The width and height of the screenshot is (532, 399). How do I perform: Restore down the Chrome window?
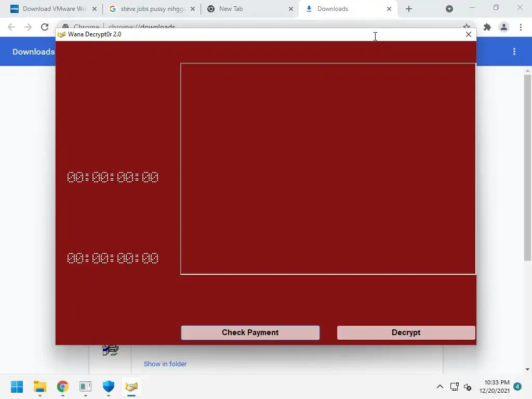click(496, 8)
